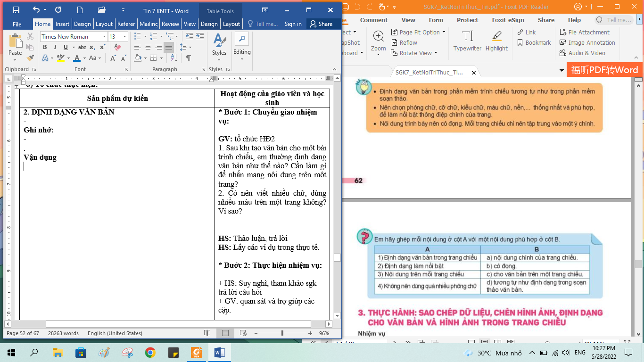The image size is (644, 362).
Task: Expand the font size 13 dropdown
Action: click(124, 37)
